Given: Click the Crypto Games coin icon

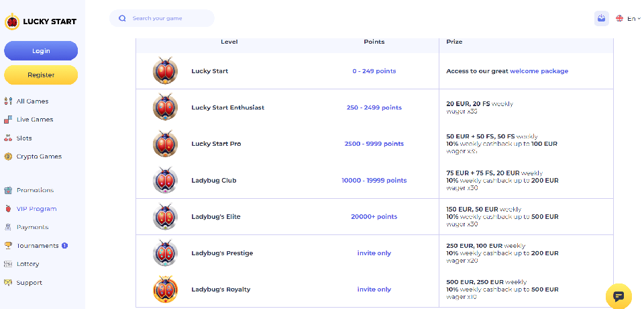Looking at the screenshot, I should [8, 157].
